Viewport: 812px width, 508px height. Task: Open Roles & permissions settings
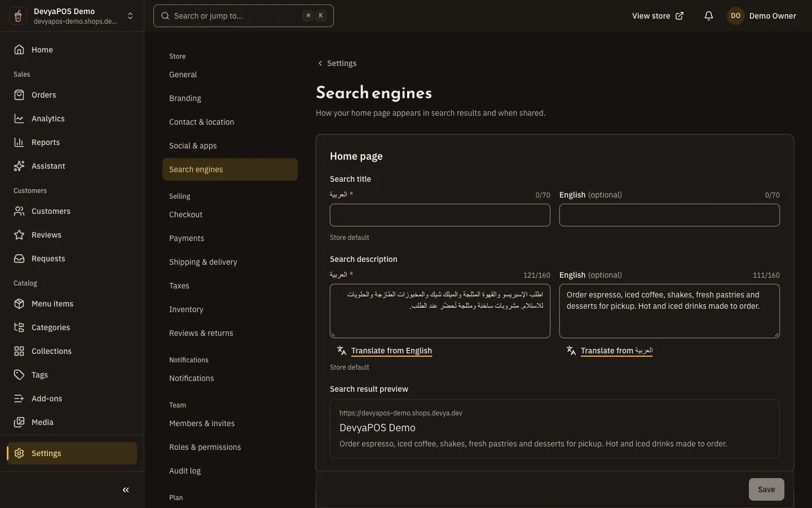click(230, 447)
